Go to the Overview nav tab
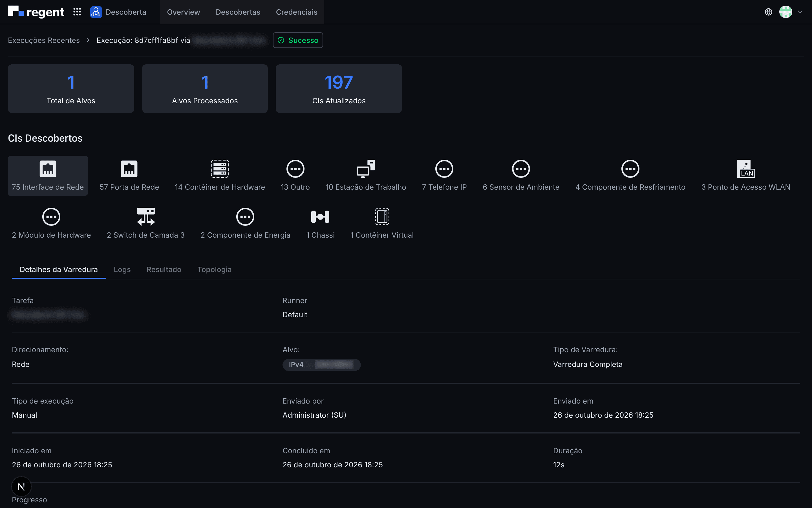 pyautogui.click(x=184, y=12)
